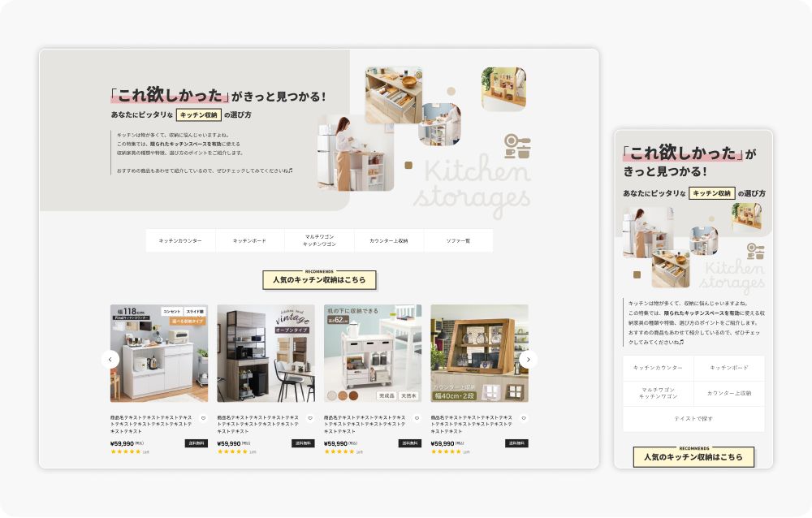Open the vintage open-type shelf product image
This screenshot has height=518, width=812.
pyautogui.click(x=266, y=353)
